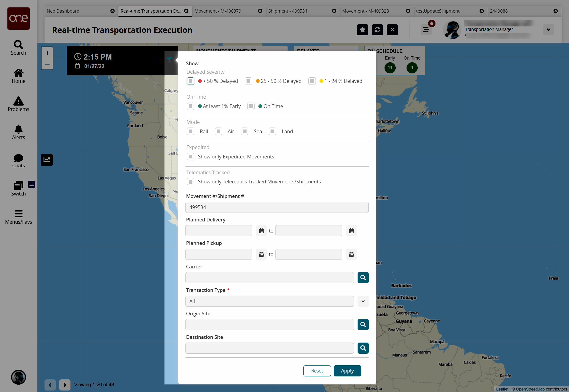Zoom in the map with plus
The width and height of the screenshot is (569, 392).
point(47,53)
